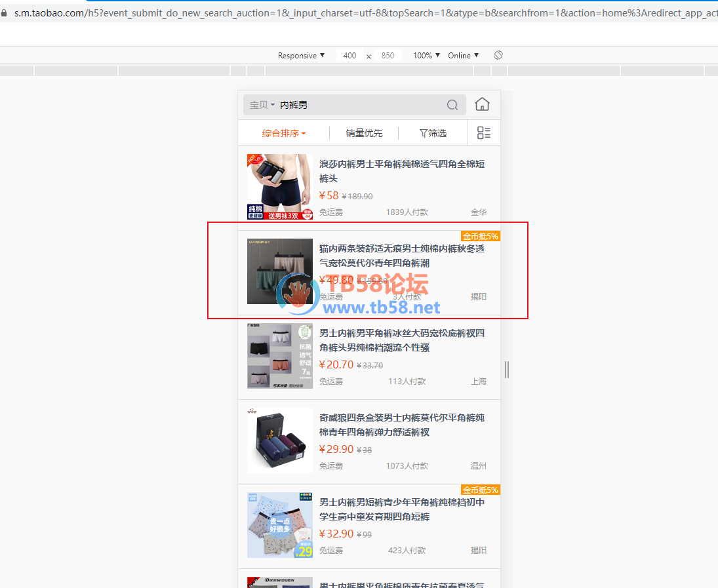Click the search magnifier icon
Image resolution: width=718 pixels, height=588 pixels.
[452, 105]
